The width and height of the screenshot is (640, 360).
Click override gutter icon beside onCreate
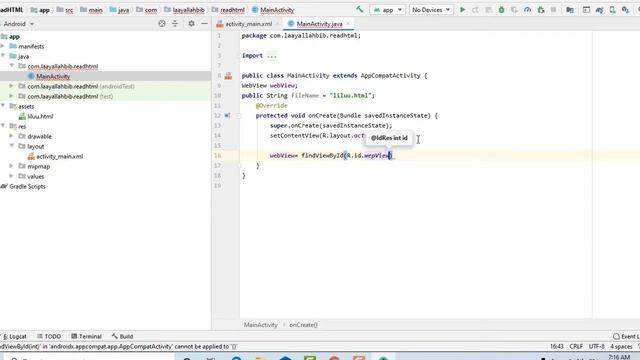point(227,116)
